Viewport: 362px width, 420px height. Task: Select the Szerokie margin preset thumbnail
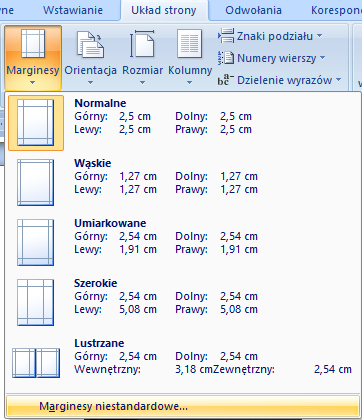pyautogui.click(x=36, y=302)
